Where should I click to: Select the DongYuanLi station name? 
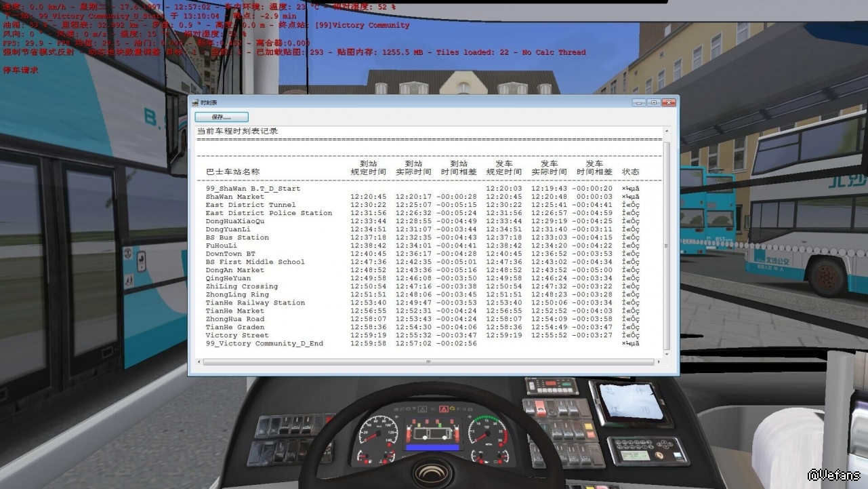point(228,229)
